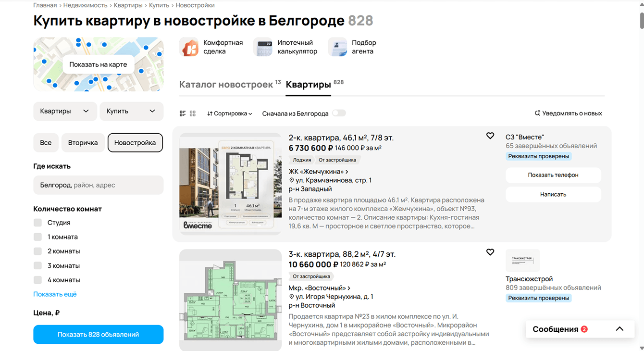
Task: Click Реквизиты проверены badge under Трансюжстрой
Action: 538,298
